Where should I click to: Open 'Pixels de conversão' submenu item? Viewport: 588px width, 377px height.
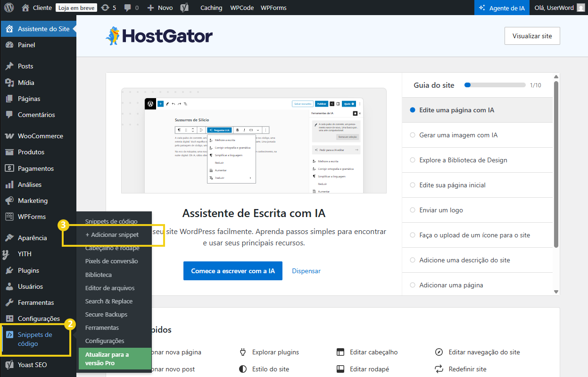tap(112, 261)
